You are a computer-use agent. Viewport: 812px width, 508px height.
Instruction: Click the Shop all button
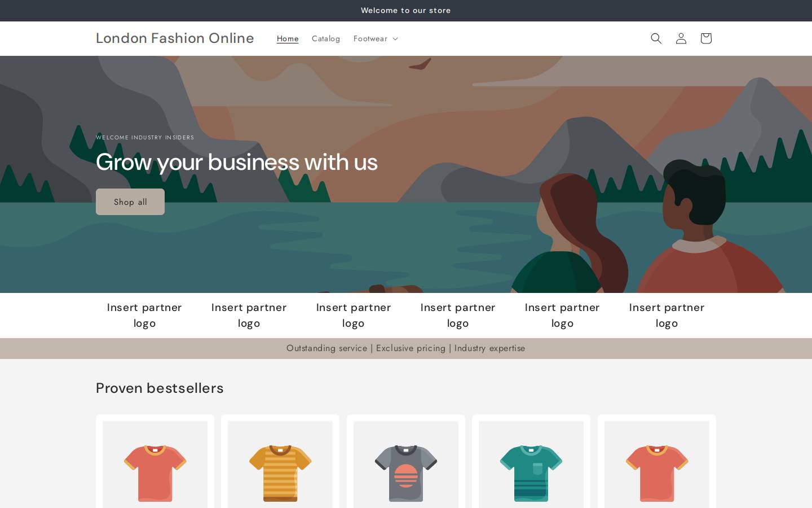point(130,202)
